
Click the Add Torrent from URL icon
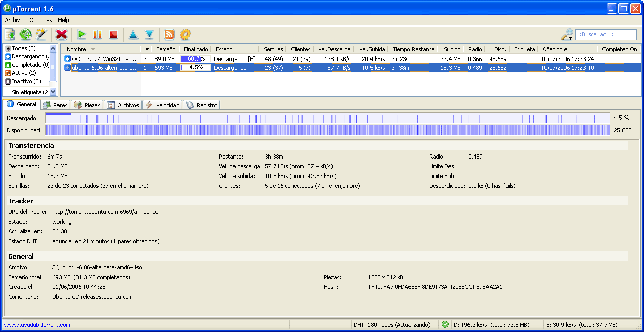tap(26, 34)
